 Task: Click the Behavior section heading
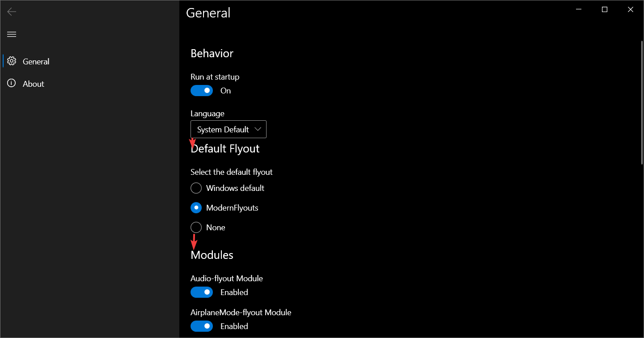coord(212,53)
